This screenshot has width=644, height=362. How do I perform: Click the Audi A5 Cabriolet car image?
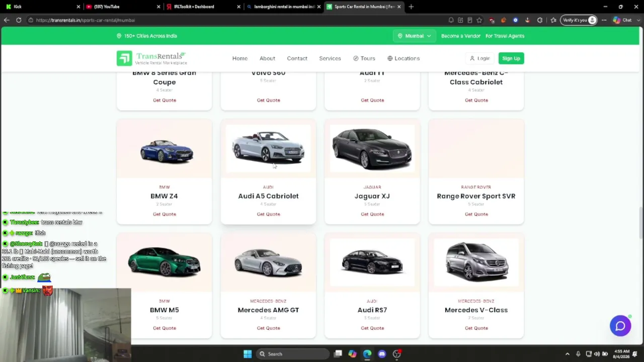pyautogui.click(x=268, y=147)
